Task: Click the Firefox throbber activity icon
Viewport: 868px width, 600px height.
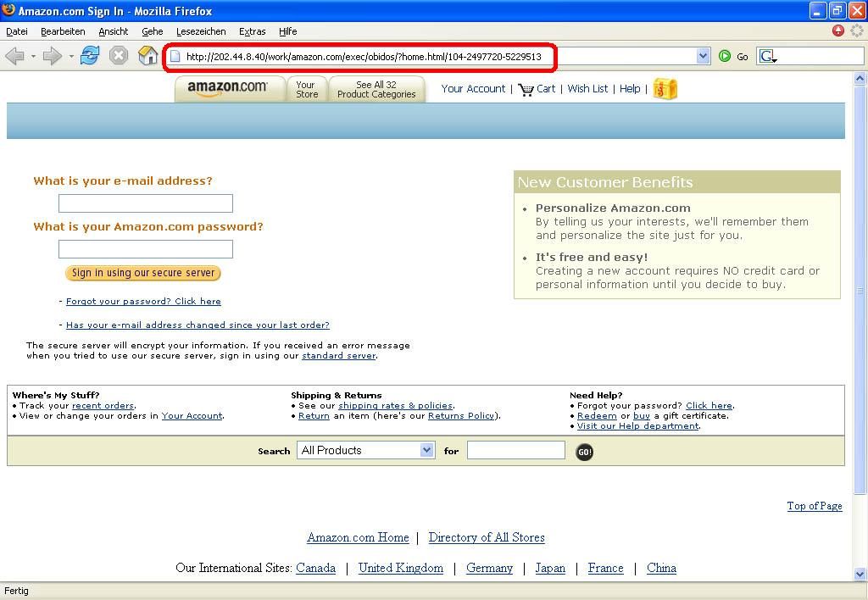Action: [x=857, y=31]
